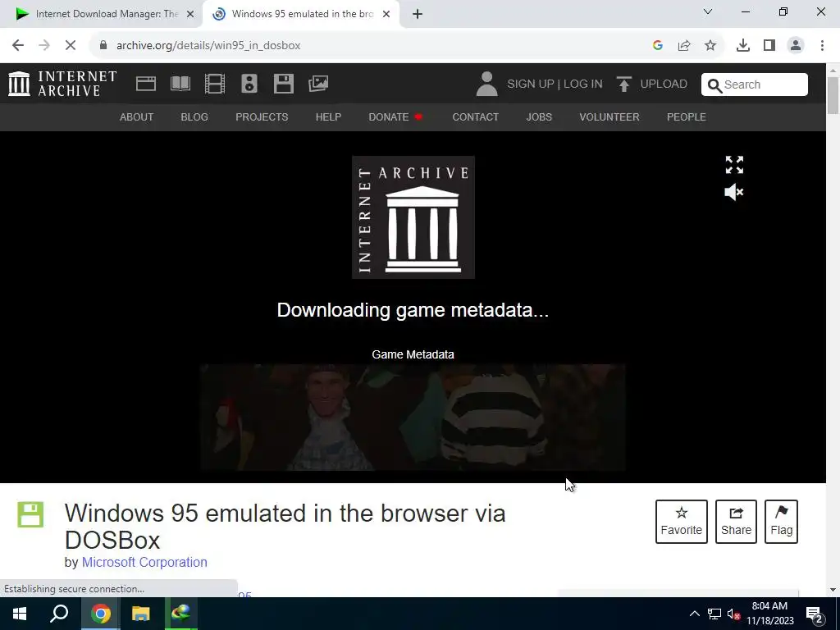Viewport: 840px width, 630px height.
Task: Enter fullscreen mode for the emulator
Action: (734, 165)
